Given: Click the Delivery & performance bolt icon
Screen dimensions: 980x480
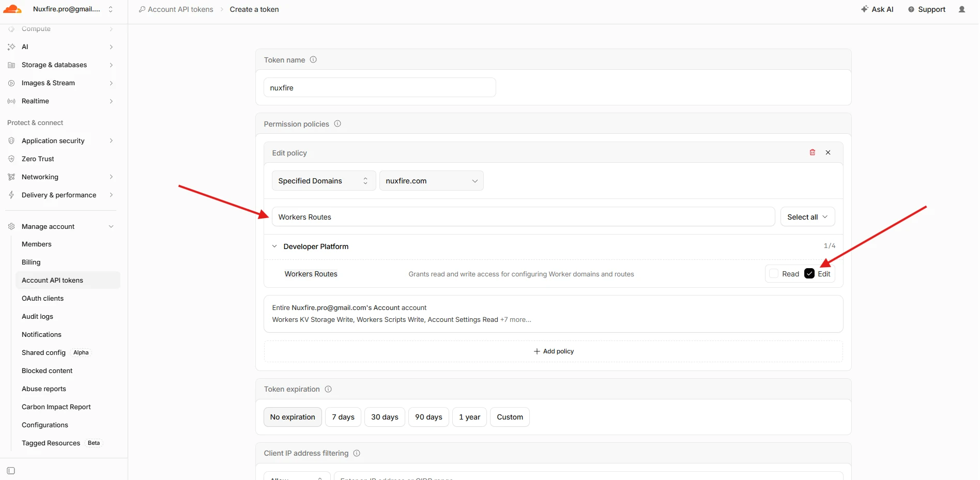Looking at the screenshot, I should (x=11, y=195).
